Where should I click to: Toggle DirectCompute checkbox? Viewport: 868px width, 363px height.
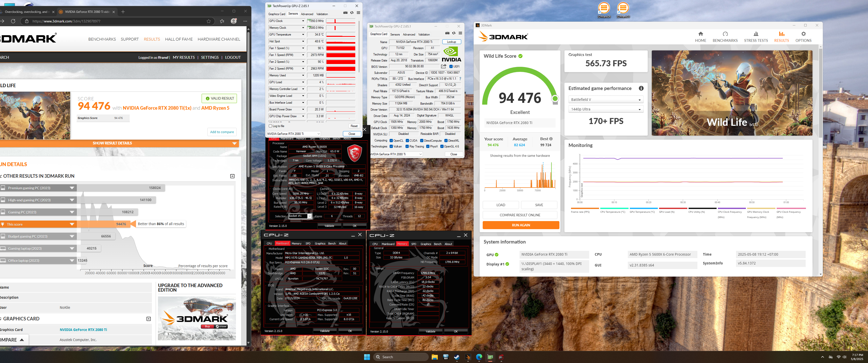(422, 141)
